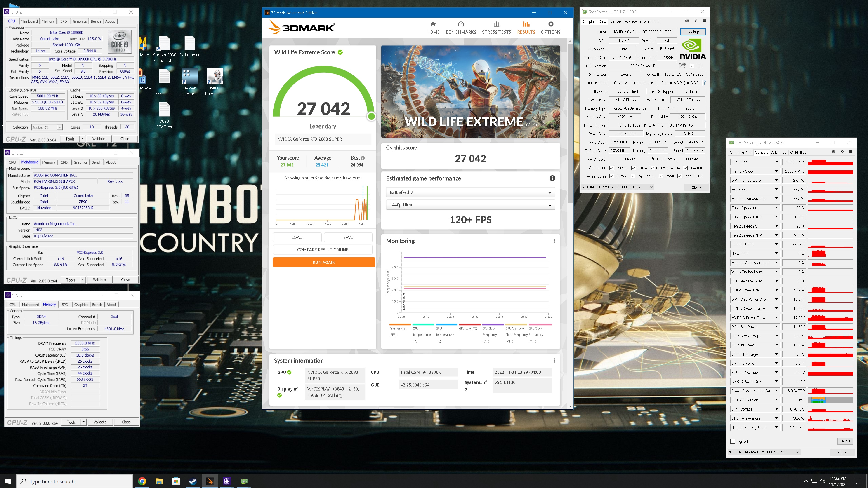Screen dimensions: 868x488
Task: Select the RESULTS section in 3DMark
Action: click(x=526, y=28)
